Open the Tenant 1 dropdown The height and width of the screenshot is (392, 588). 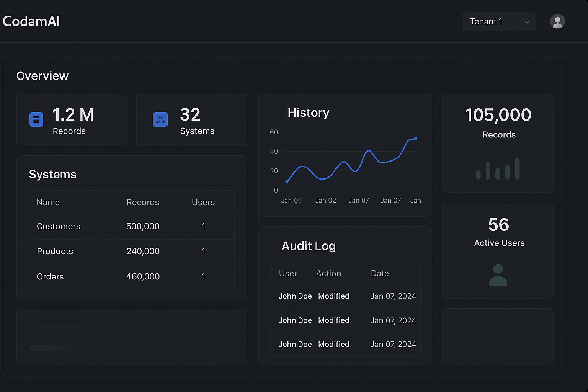(x=498, y=22)
